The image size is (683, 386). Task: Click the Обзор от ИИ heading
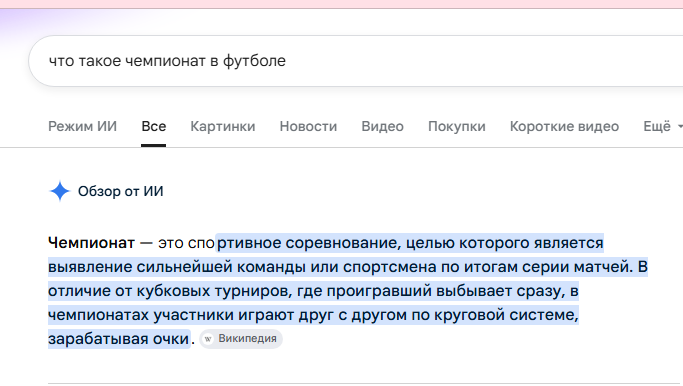(121, 191)
